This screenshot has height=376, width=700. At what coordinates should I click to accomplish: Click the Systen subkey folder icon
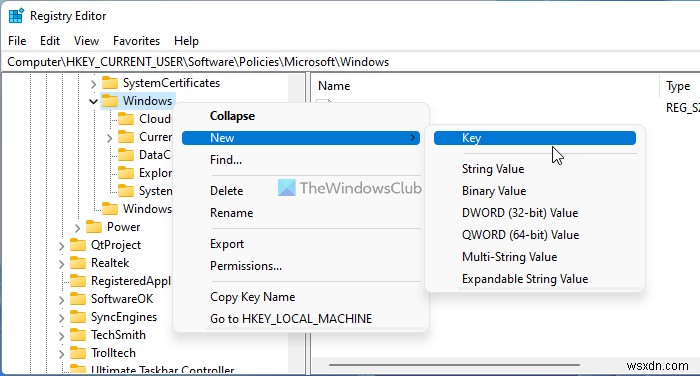[126, 191]
